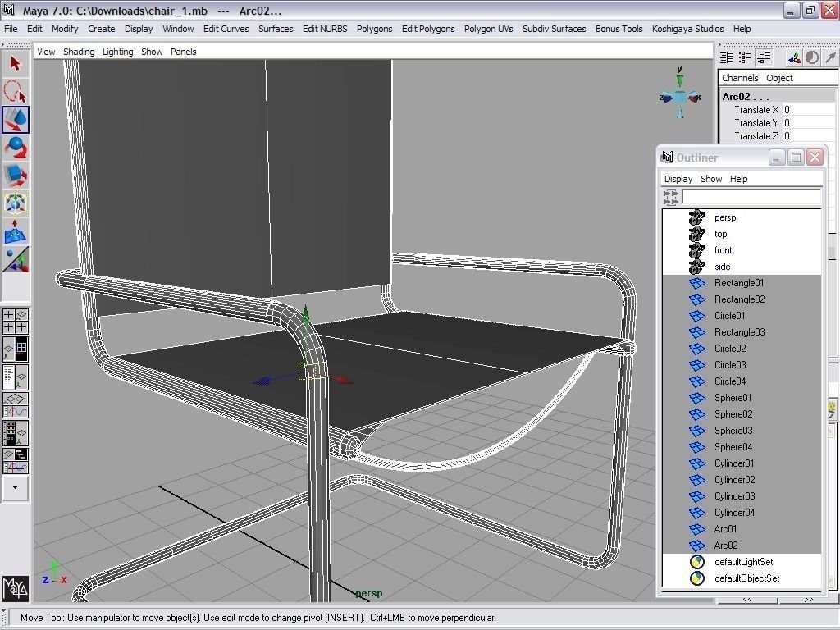Open the Outliner Show menu
The height and width of the screenshot is (630, 840).
click(x=711, y=179)
